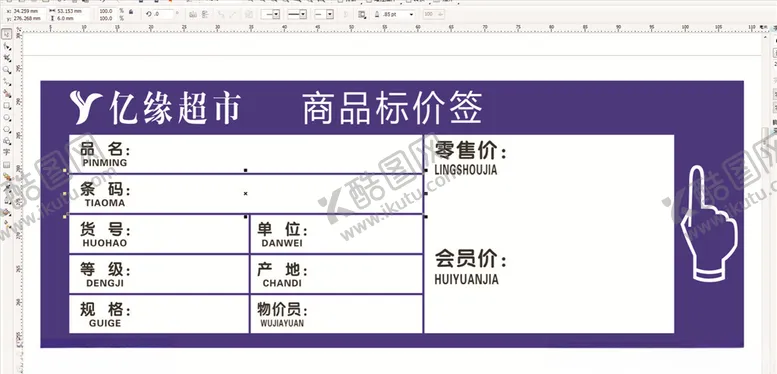The width and height of the screenshot is (777, 374).
Task: Click the object height field 6.0 mm
Action: [72, 18]
